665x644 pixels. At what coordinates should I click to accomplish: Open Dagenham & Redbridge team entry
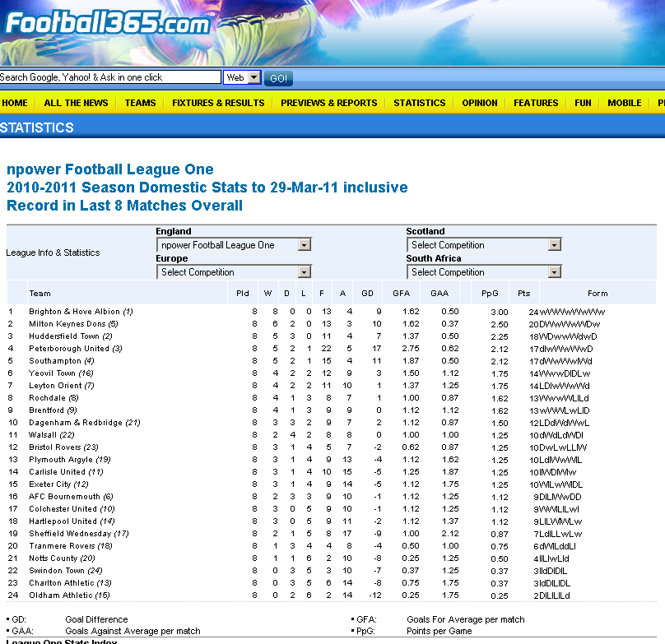[76, 422]
